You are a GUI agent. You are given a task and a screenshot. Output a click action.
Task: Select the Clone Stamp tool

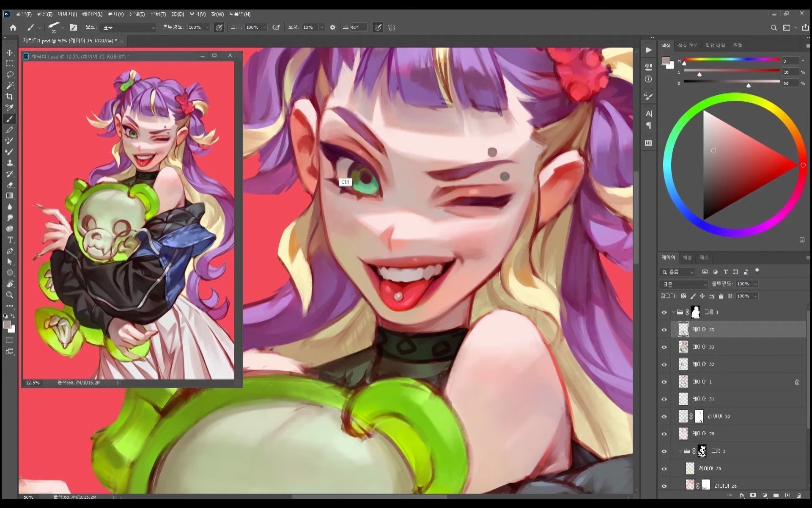tap(9, 163)
